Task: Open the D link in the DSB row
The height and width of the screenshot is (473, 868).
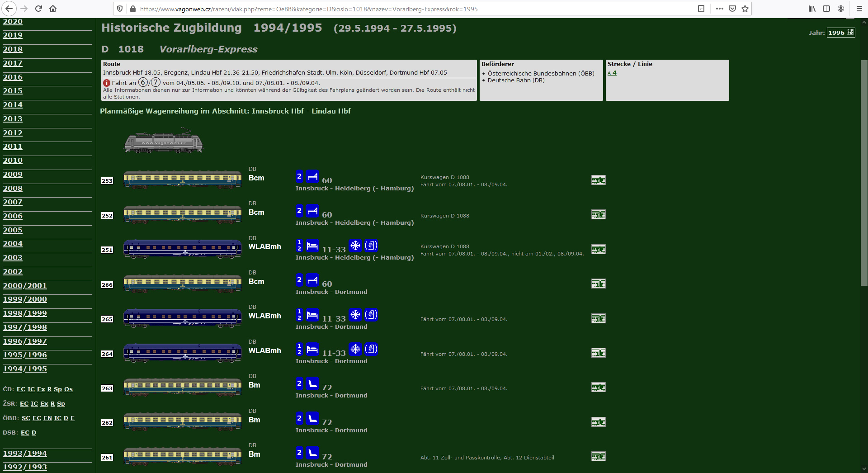Action: pyautogui.click(x=34, y=433)
